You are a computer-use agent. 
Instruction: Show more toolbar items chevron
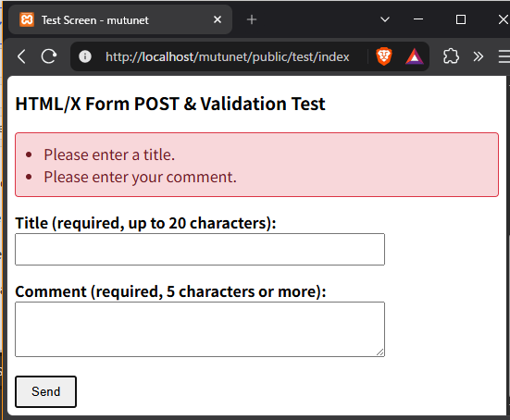point(479,56)
